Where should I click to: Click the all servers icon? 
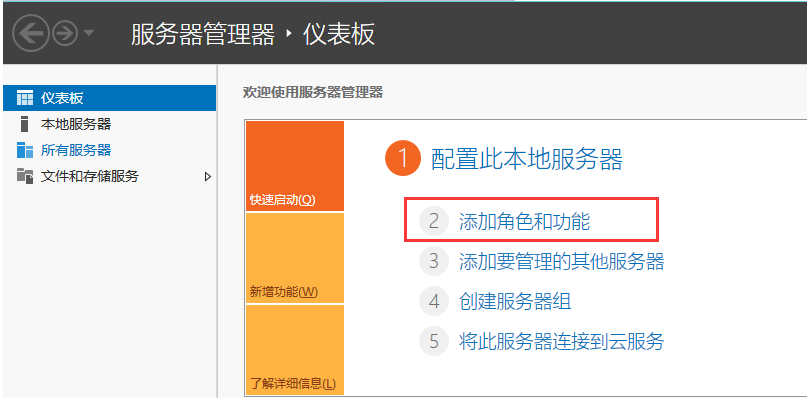coord(25,150)
